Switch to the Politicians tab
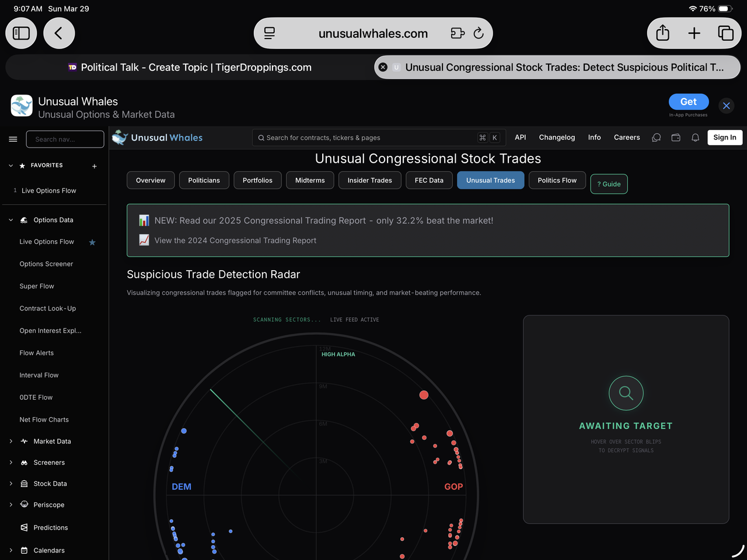Image resolution: width=747 pixels, height=560 pixels. click(204, 180)
